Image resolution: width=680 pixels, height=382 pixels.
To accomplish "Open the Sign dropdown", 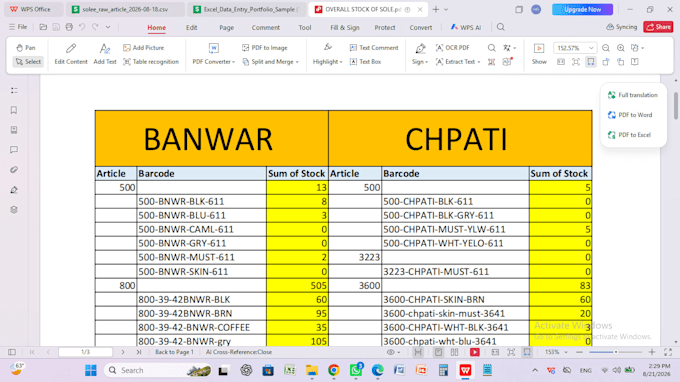I will 420,54.
